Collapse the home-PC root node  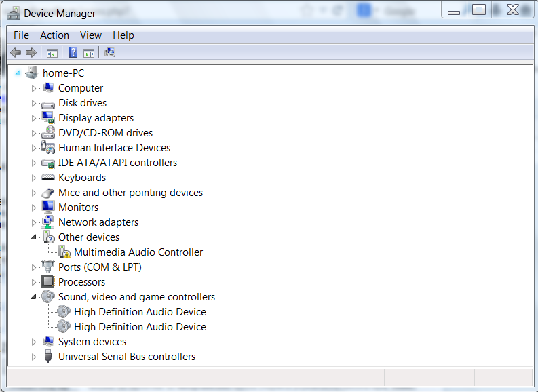18,73
